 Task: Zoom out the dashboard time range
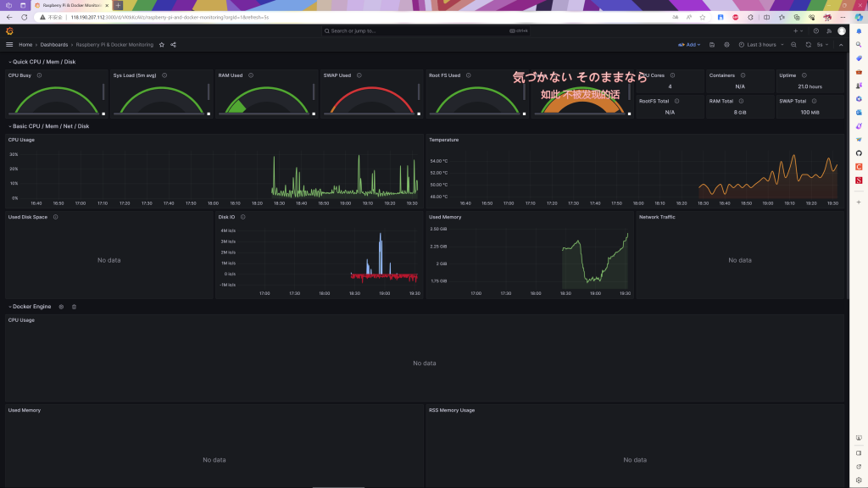793,45
